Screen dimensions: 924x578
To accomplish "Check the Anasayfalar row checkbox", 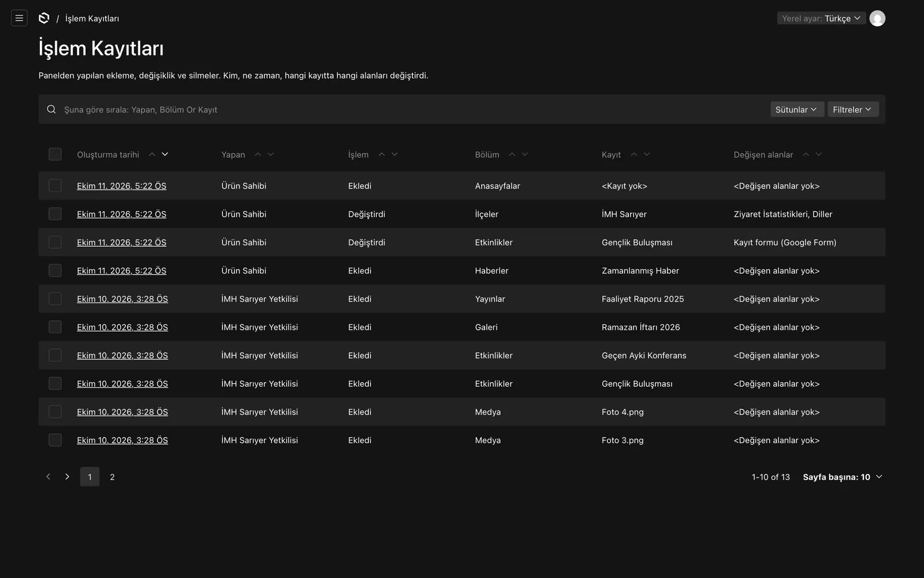I will click(55, 186).
